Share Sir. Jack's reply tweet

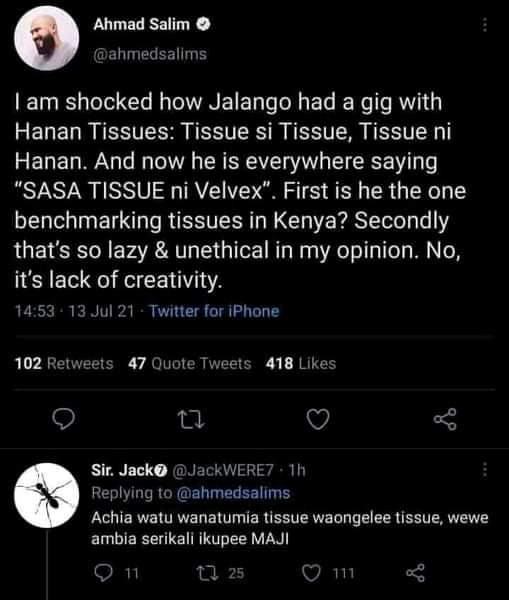click(415, 573)
